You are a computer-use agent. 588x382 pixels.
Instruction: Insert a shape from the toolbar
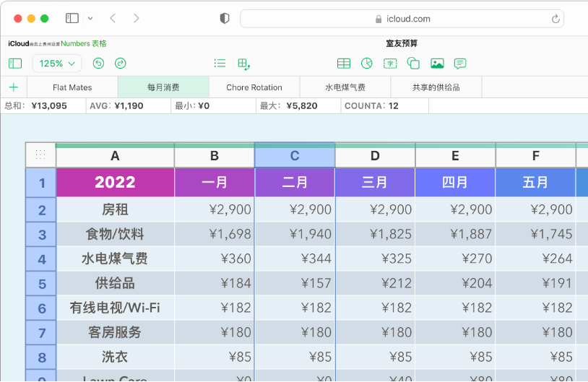[x=413, y=64]
